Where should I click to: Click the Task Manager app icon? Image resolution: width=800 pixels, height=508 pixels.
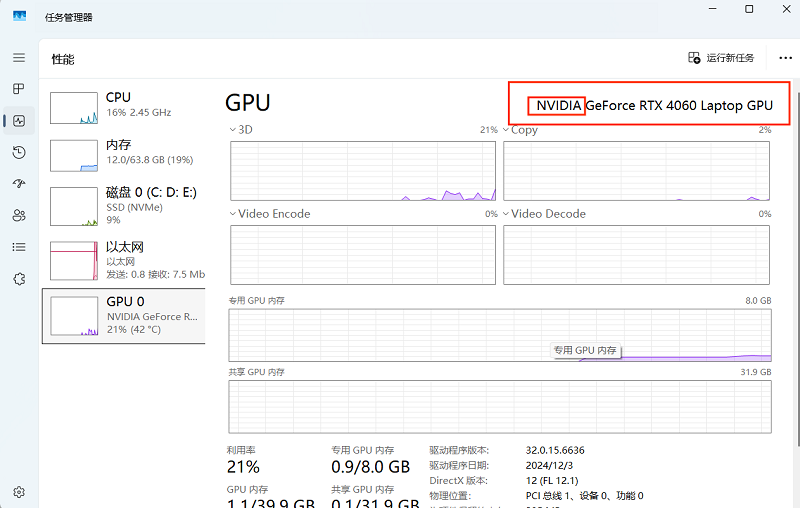point(19,16)
